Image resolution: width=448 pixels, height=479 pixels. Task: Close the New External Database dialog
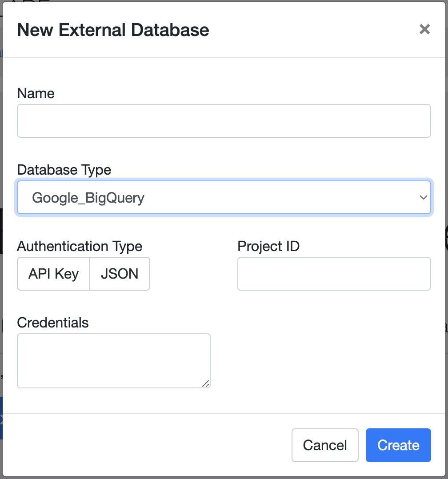click(x=424, y=29)
